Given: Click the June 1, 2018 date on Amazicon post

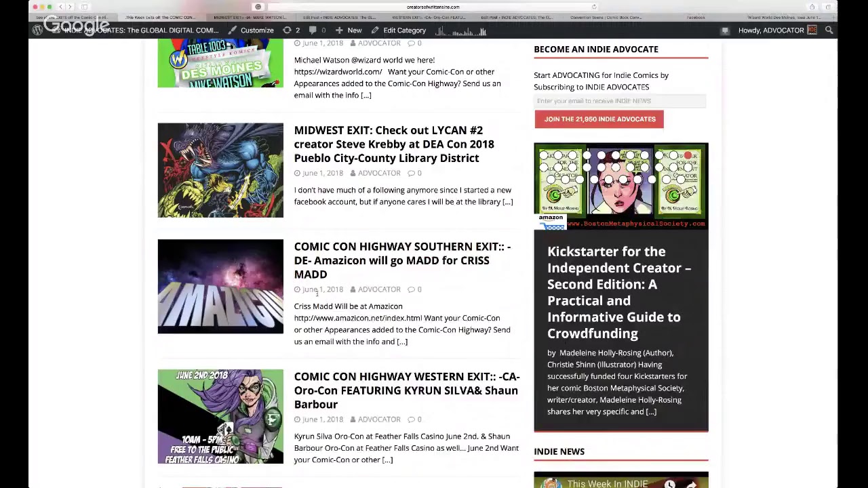Looking at the screenshot, I should (x=323, y=290).
